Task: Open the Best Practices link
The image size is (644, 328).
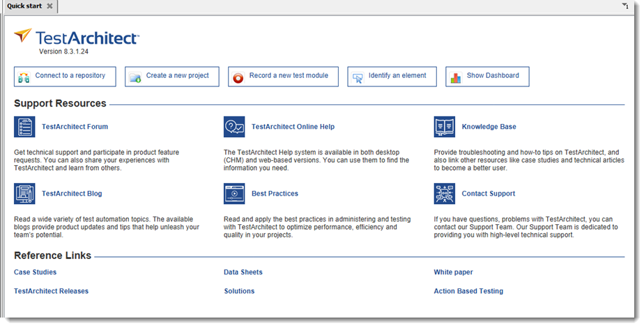Action: [275, 194]
